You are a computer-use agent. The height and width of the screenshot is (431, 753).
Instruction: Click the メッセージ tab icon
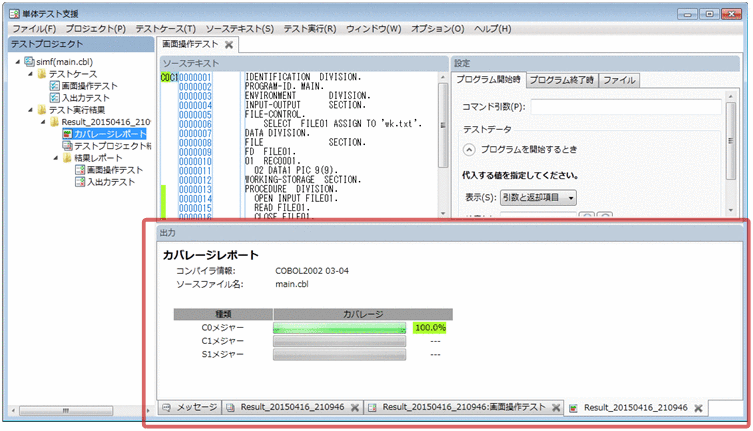(167, 407)
